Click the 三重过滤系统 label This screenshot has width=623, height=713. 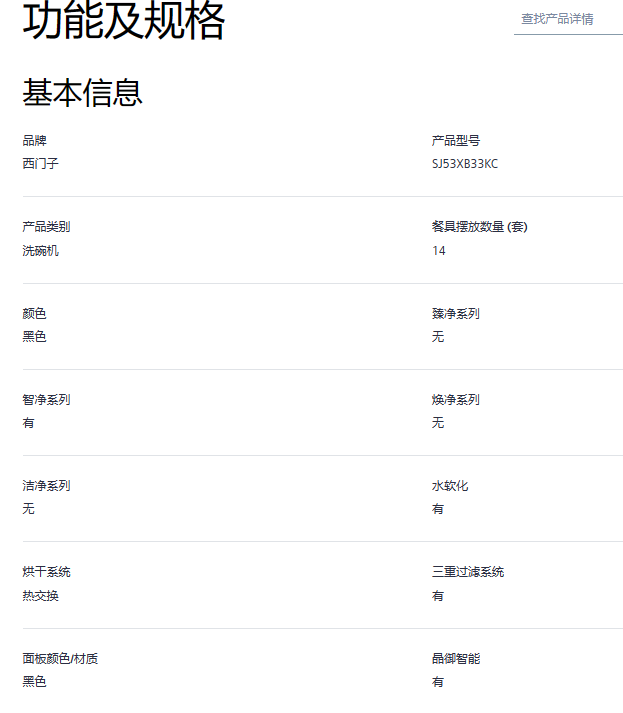pos(468,572)
